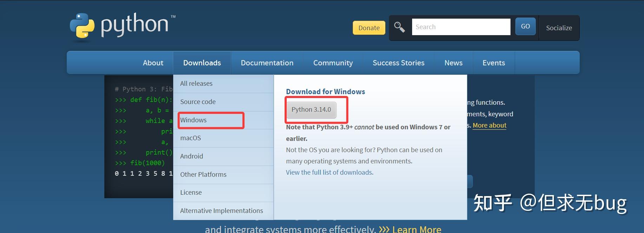Select macOS in Downloads submenu
The height and width of the screenshot is (233, 644).
(223, 138)
